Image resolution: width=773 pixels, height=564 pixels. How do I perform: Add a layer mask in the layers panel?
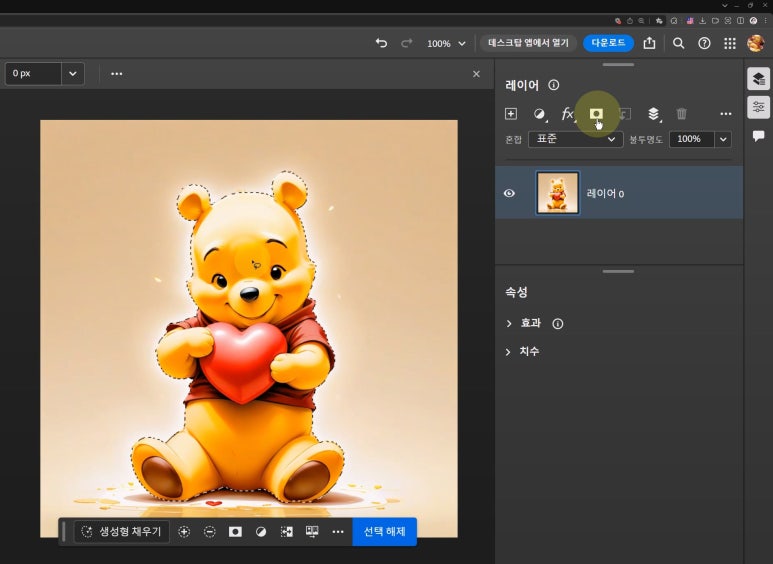[597, 114]
